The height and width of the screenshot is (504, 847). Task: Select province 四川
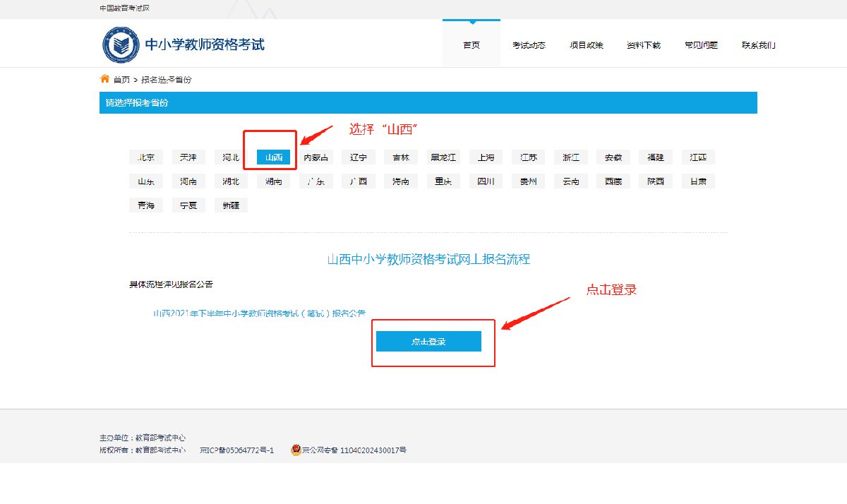pos(486,181)
